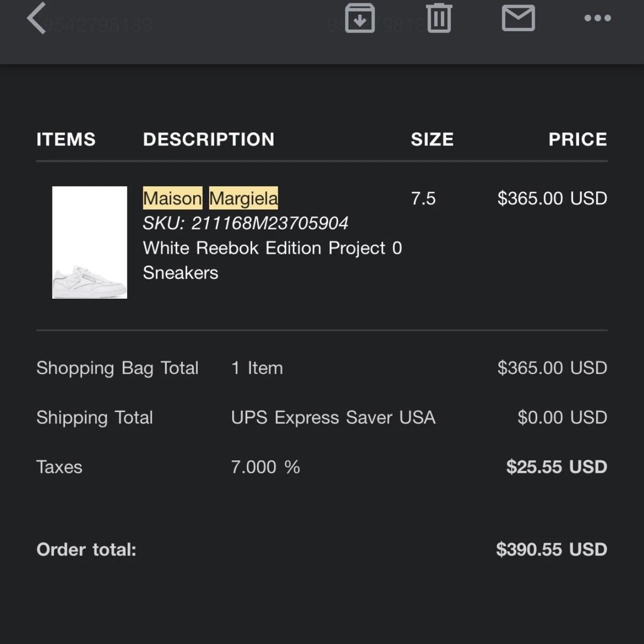Delete the email with the trash icon
This screenshot has width=644, height=644.
coord(439,18)
